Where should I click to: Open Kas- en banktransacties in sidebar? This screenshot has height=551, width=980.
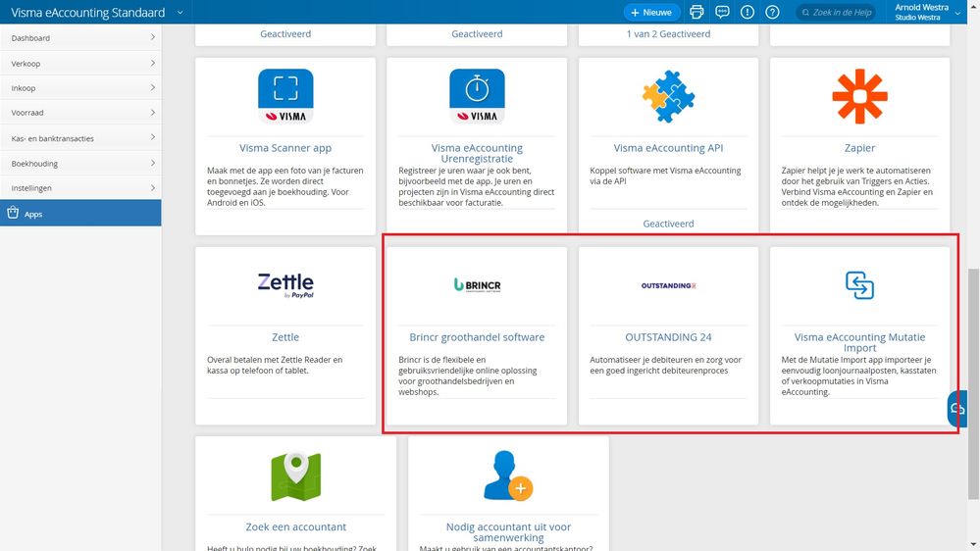(80, 138)
